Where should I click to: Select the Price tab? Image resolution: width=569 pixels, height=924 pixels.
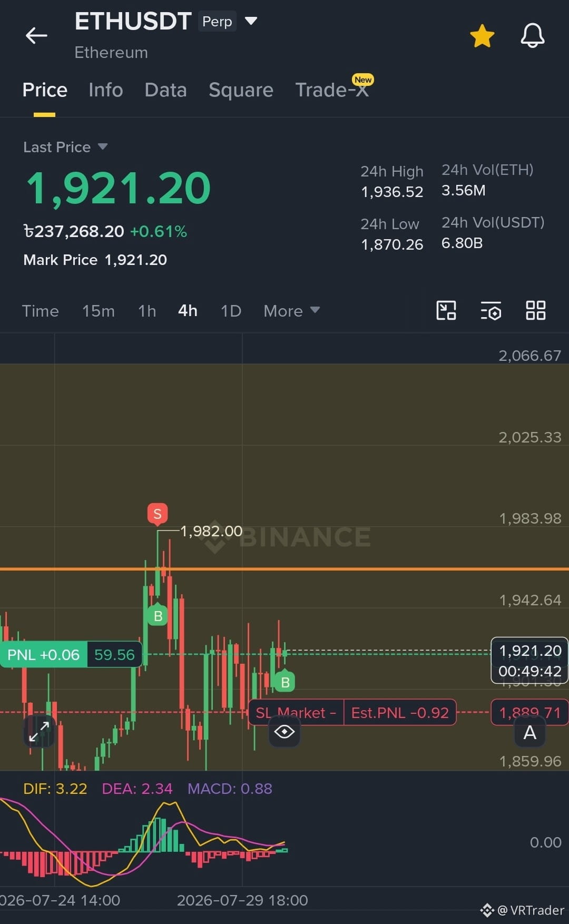pos(45,90)
